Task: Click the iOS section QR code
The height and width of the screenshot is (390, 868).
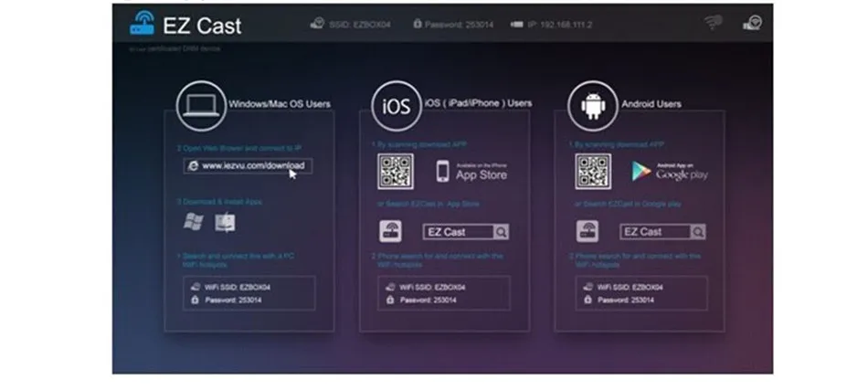Action: click(396, 172)
